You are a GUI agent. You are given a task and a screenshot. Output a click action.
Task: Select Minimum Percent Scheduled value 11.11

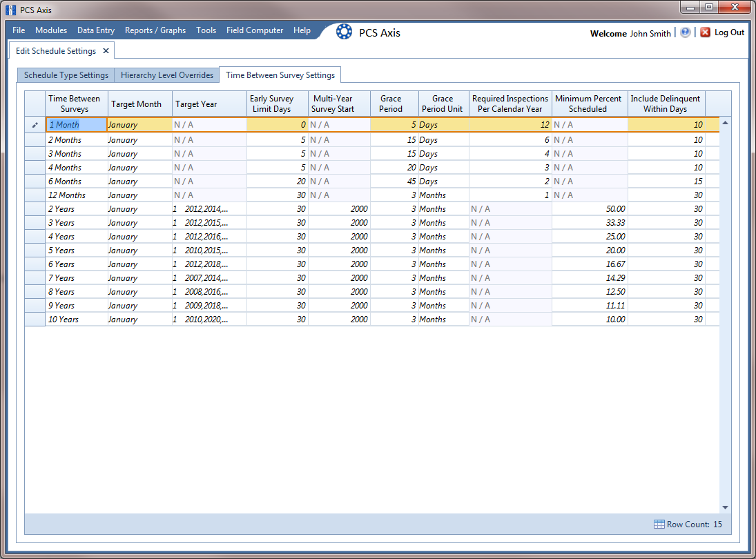[x=590, y=306]
